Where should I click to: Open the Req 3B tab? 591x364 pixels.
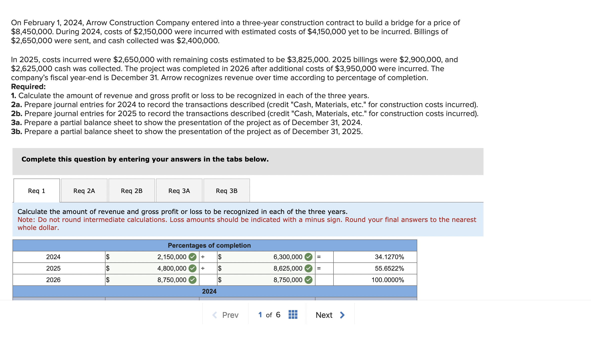[x=226, y=191]
